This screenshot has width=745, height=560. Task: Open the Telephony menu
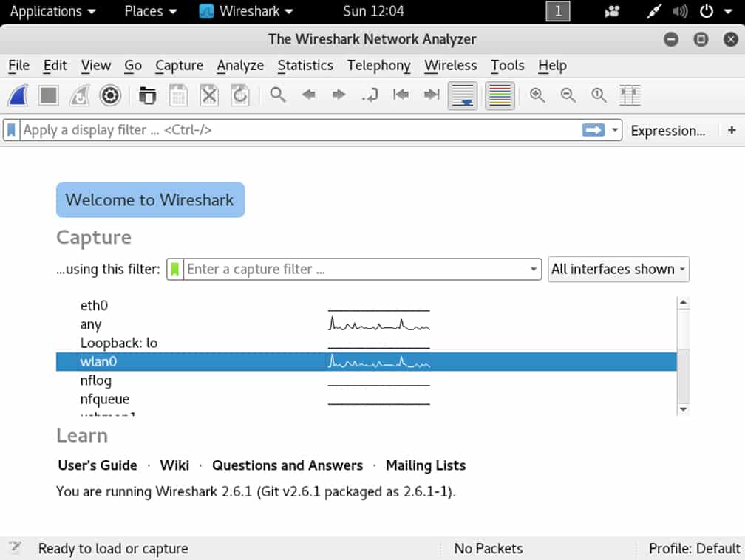[378, 66]
